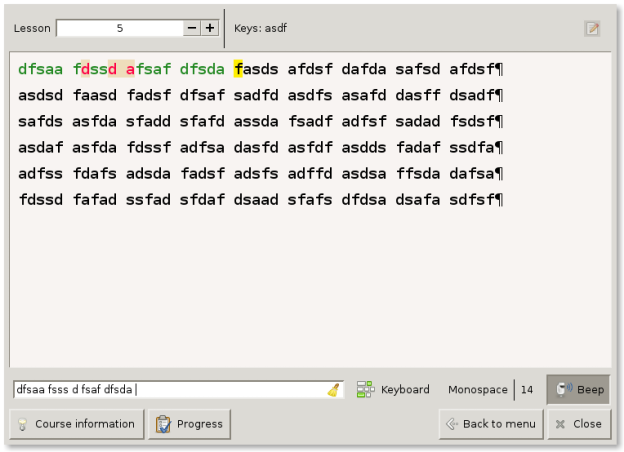
Task: Go Back to menu
Action: (490, 424)
